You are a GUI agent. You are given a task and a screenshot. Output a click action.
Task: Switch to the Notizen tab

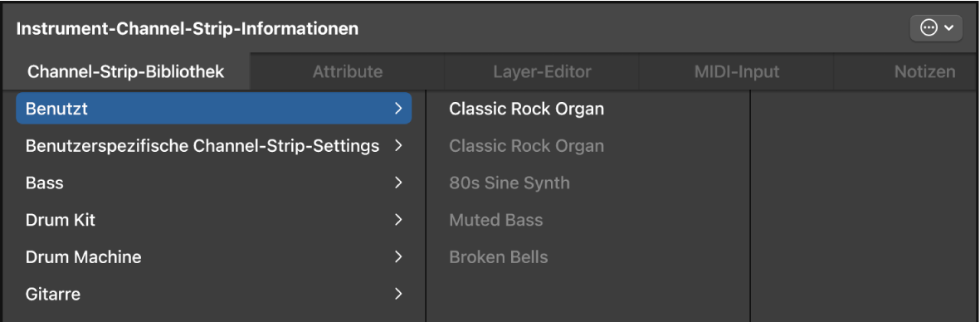[x=924, y=72]
